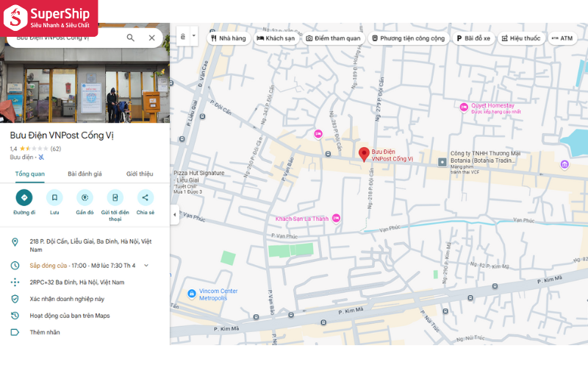Click the Gửi tới điện thoại icon

point(115,197)
